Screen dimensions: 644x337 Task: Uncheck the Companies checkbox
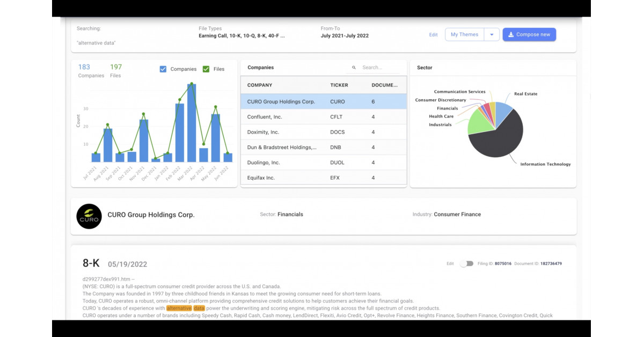(x=163, y=69)
